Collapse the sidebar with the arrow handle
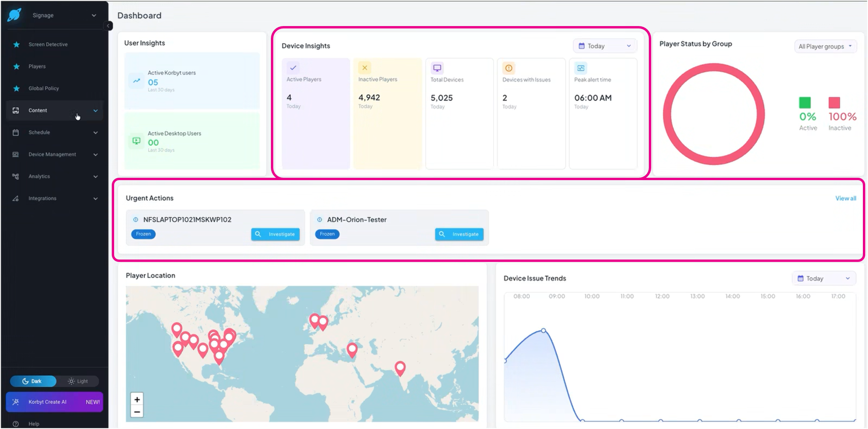 click(x=108, y=26)
